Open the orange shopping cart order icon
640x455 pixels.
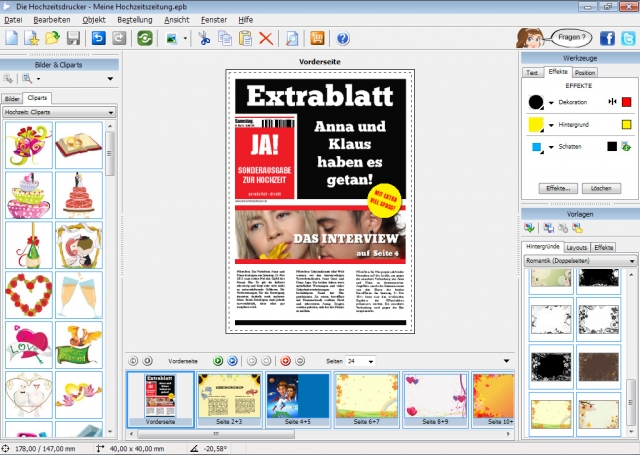(319, 39)
